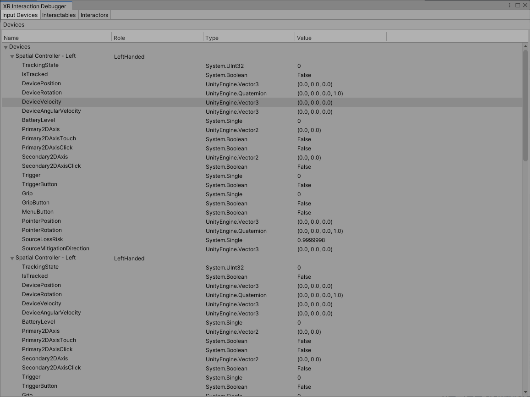
Task: Click the Type column header
Action: [x=249, y=38]
